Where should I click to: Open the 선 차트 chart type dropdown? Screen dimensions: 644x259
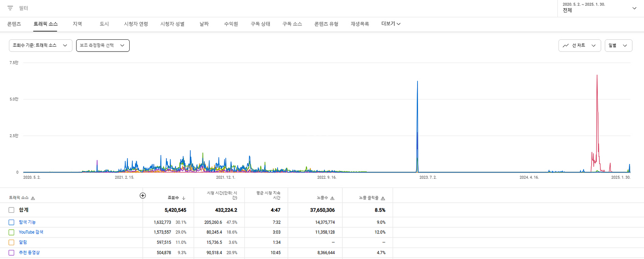coord(580,46)
